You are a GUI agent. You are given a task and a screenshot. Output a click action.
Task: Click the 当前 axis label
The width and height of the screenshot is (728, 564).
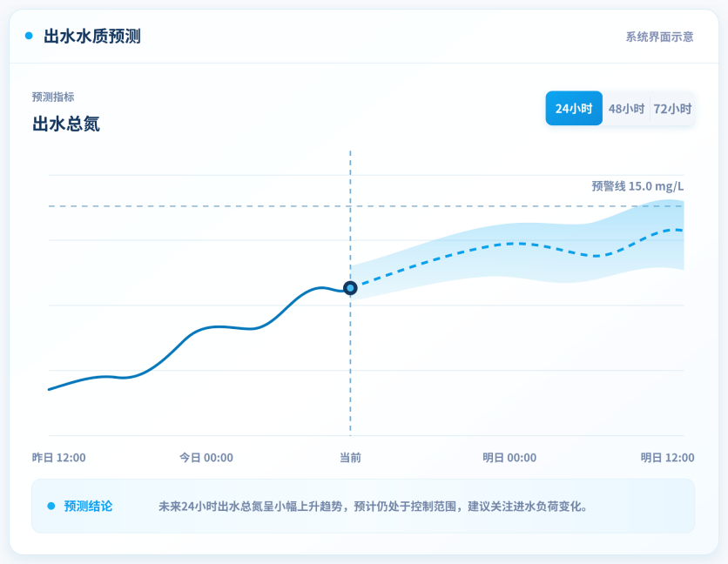(x=351, y=458)
